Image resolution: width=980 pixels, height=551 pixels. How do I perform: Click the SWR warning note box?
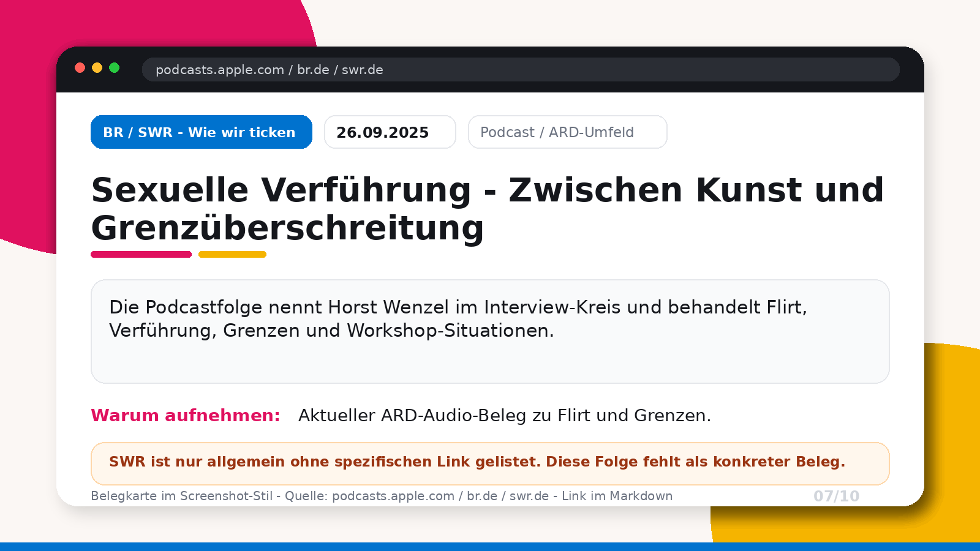click(490, 463)
